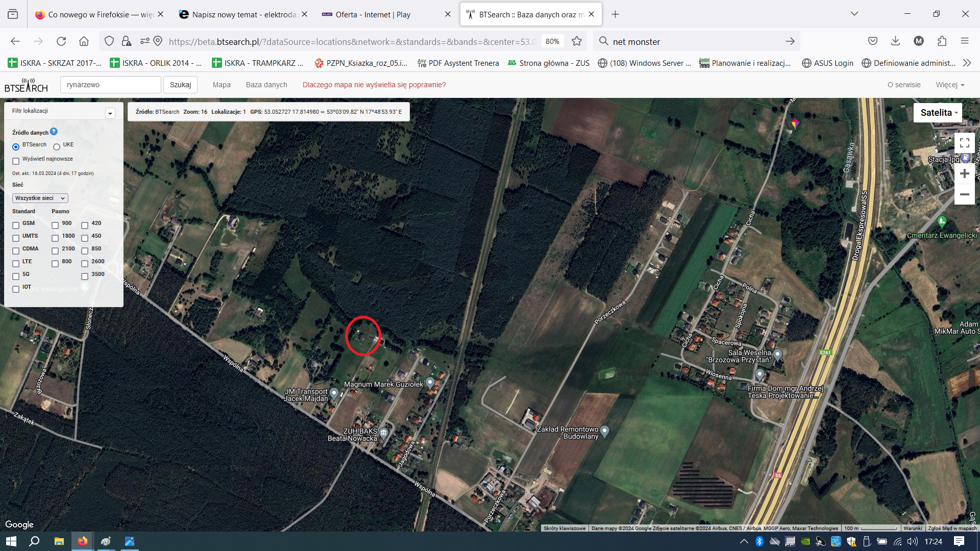Image resolution: width=980 pixels, height=551 pixels.
Task: Open the Strona główna - ZUS bookmark
Action: pyautogui.click(x=549, y=63)
